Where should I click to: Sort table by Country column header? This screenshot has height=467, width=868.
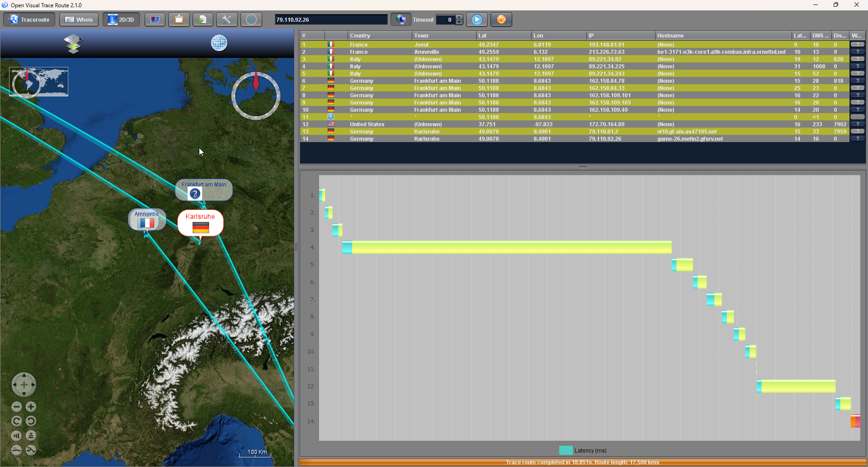click(x=360, y=36)
